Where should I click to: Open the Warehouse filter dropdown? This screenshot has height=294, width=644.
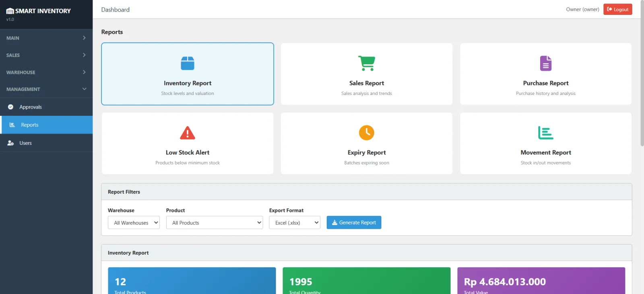pos(134,223)
